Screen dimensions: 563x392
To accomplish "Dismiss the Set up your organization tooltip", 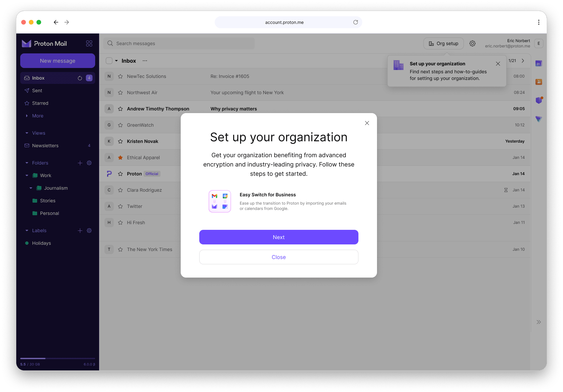I will [x=498, y=64].
